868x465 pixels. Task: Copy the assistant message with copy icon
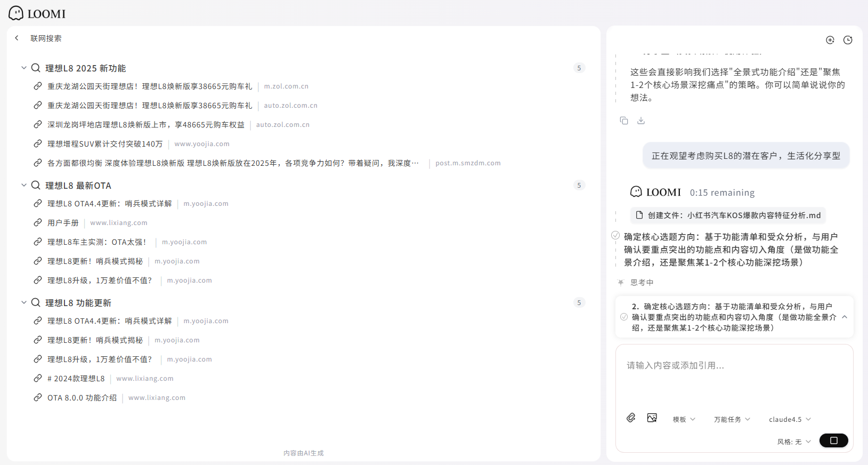point(623,121)
